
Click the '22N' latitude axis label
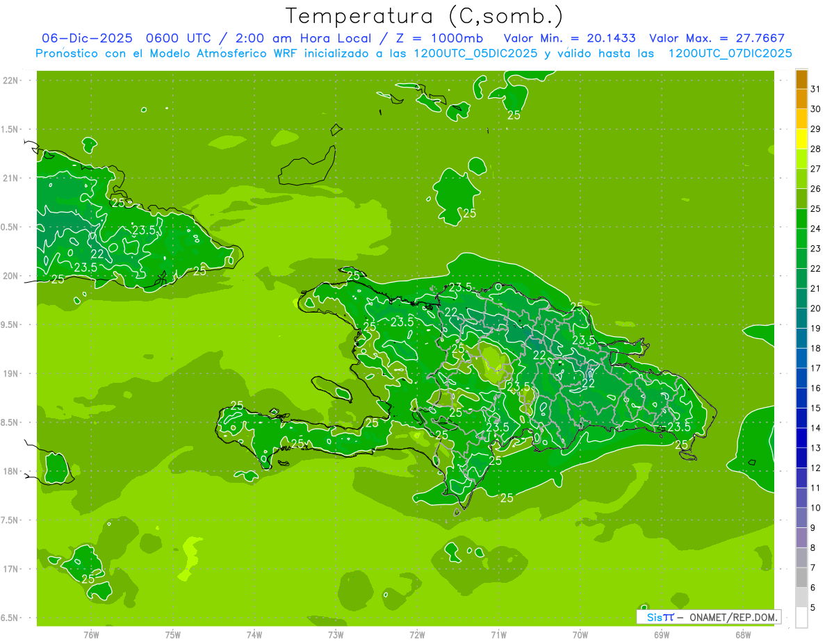[11, 80]
